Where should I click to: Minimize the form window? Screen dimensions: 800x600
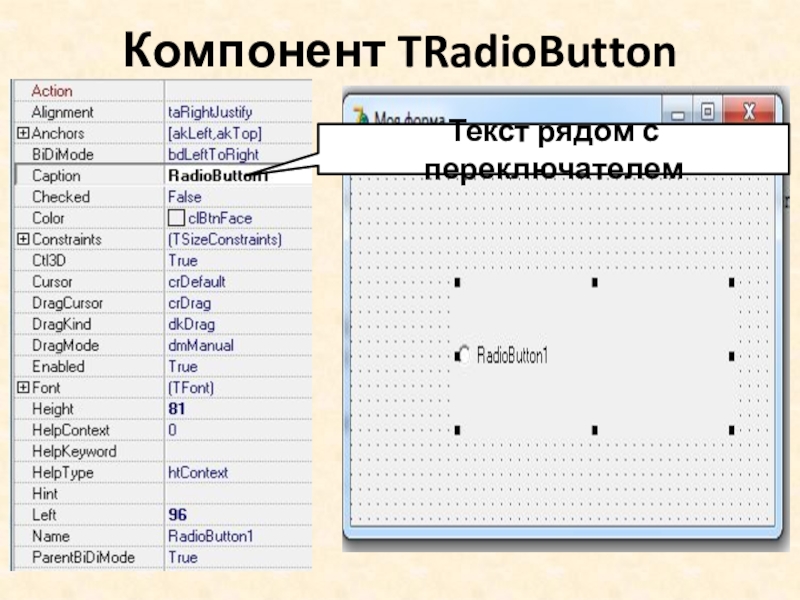pyautogui.click(x=678, y=112)
